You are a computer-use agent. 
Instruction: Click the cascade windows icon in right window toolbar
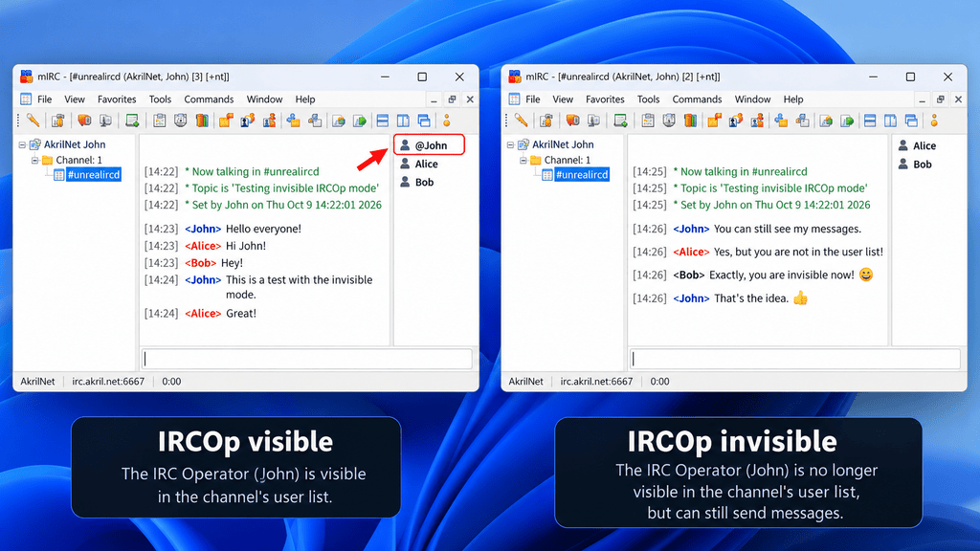point(912,121)
